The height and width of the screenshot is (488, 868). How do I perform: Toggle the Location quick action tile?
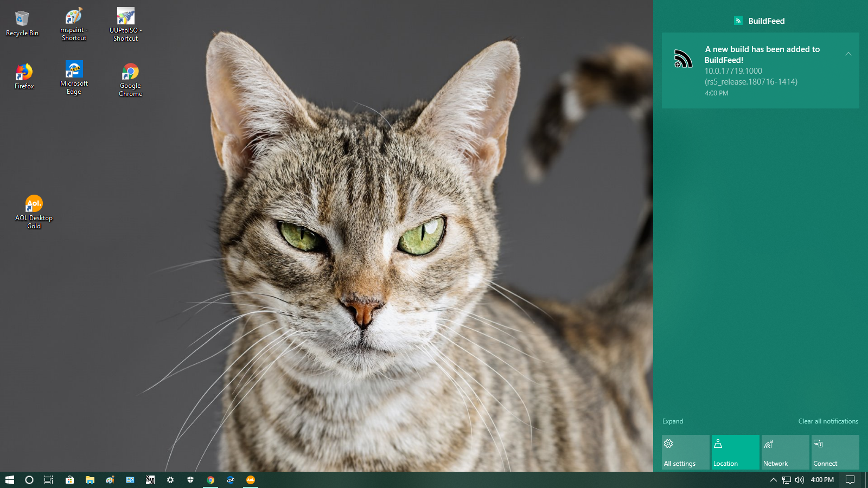tap(735, 452)
